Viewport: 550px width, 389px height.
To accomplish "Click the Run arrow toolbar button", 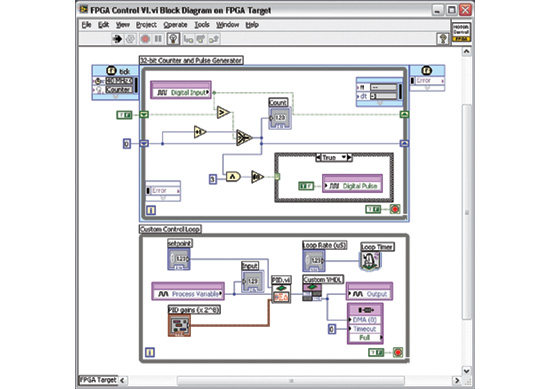I will [117, 39].
